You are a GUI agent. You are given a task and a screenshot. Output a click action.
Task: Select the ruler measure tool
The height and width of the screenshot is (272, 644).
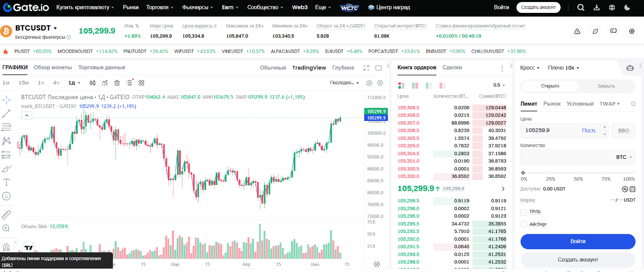click(x=6, y=214)
